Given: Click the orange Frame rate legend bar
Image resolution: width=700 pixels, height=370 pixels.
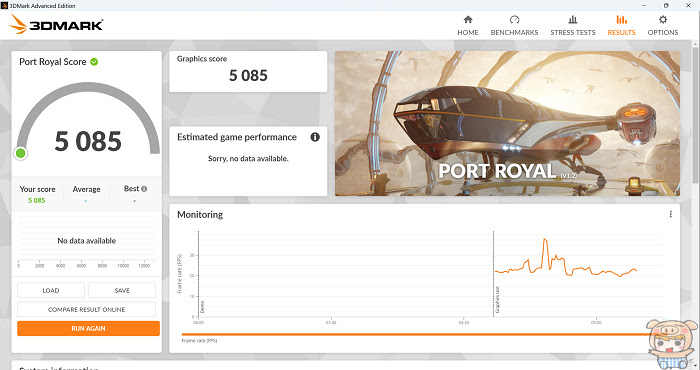Looking at the screenshot, I should [415, 334].
